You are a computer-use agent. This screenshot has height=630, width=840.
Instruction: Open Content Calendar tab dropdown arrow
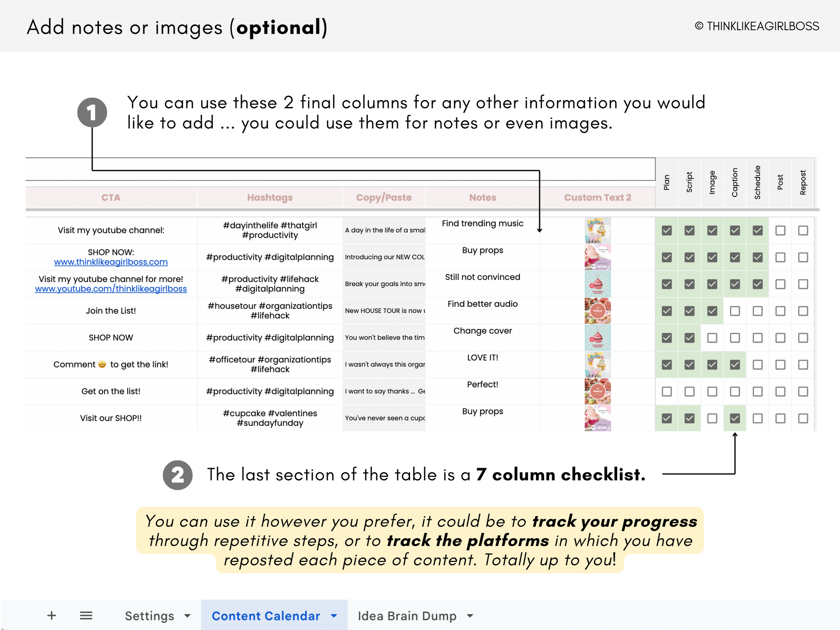tap(334, 616)
